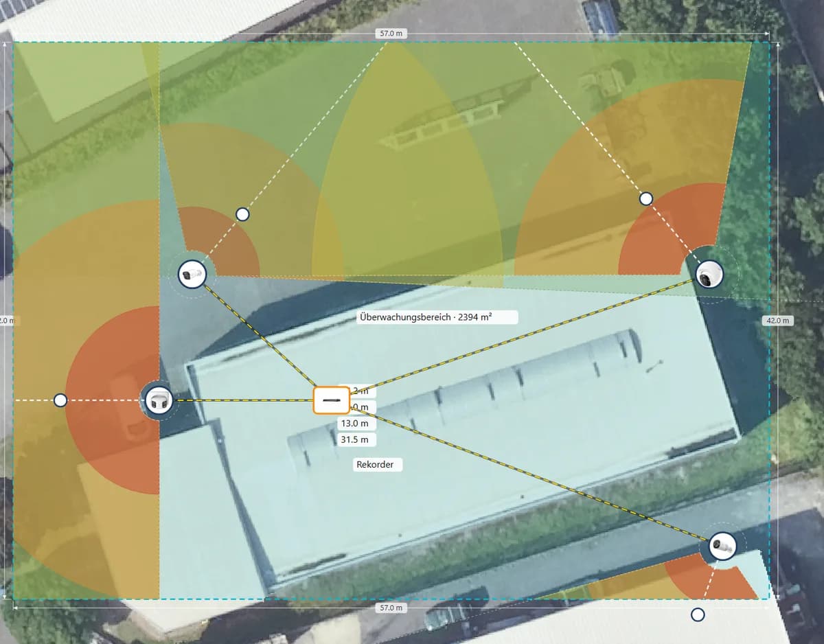This screenshot has height=644, width=824.
Task: Select the orange Rekorder device icon
Action: [332, 400]
